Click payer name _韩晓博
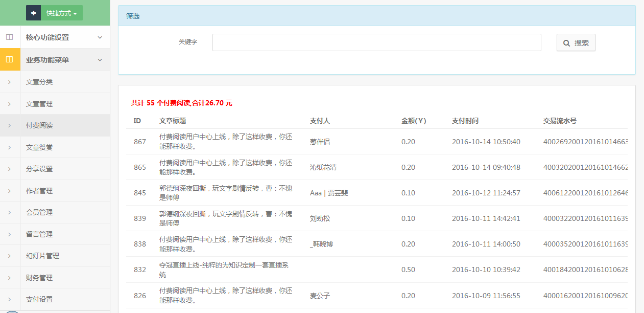Viewport: 644px width, 313px height. tap(321, 244)
